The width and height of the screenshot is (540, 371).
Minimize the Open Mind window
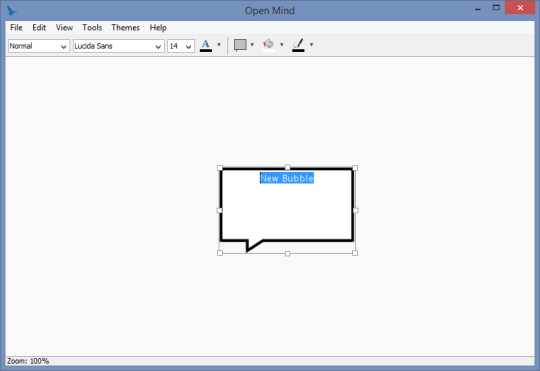click(478, 9)
